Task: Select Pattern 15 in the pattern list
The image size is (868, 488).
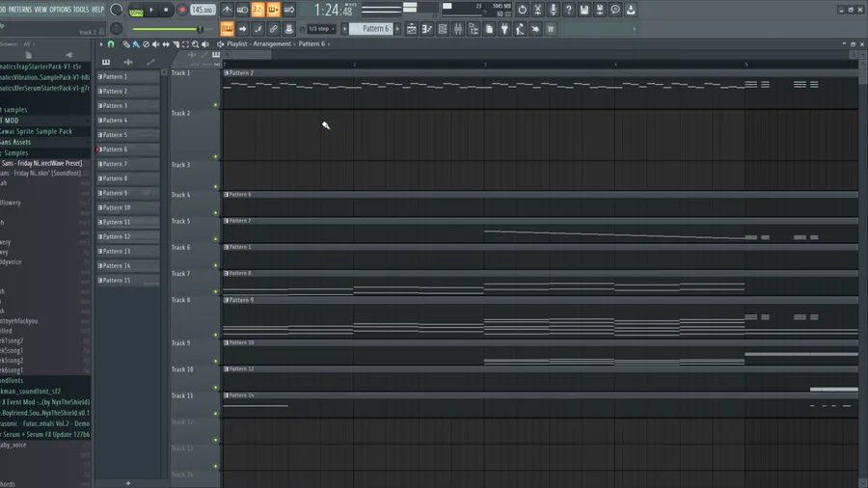Action: click(128, 281)
